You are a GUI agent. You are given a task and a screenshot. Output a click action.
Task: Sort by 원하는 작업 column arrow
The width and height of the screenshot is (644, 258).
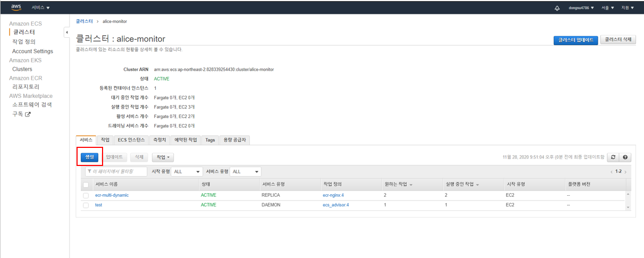click(x=411, y=185)
